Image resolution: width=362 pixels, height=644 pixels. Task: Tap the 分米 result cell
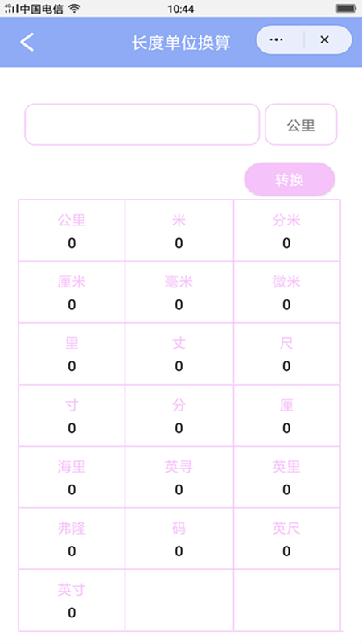coord(286,230)
